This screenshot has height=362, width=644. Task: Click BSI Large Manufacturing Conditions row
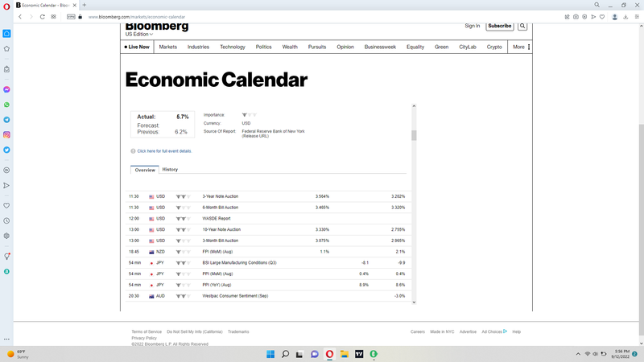267,263
